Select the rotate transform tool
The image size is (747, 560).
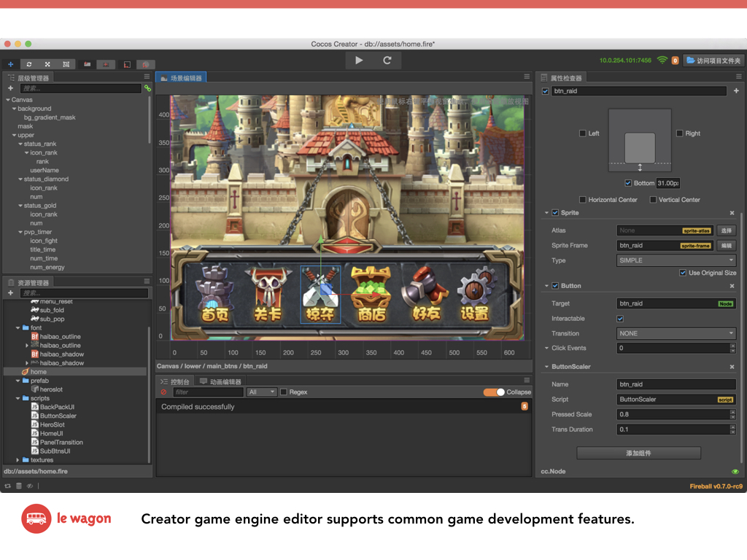29,64
